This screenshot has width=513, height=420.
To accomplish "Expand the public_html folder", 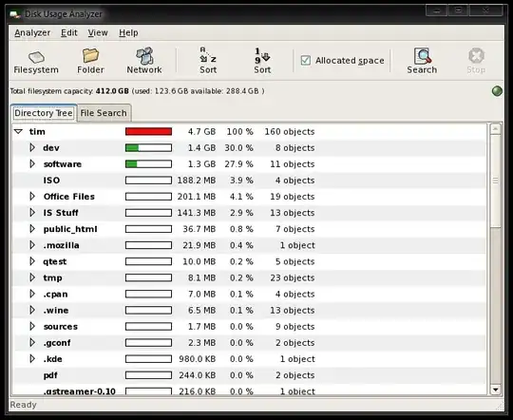I will tap(32, 229).
